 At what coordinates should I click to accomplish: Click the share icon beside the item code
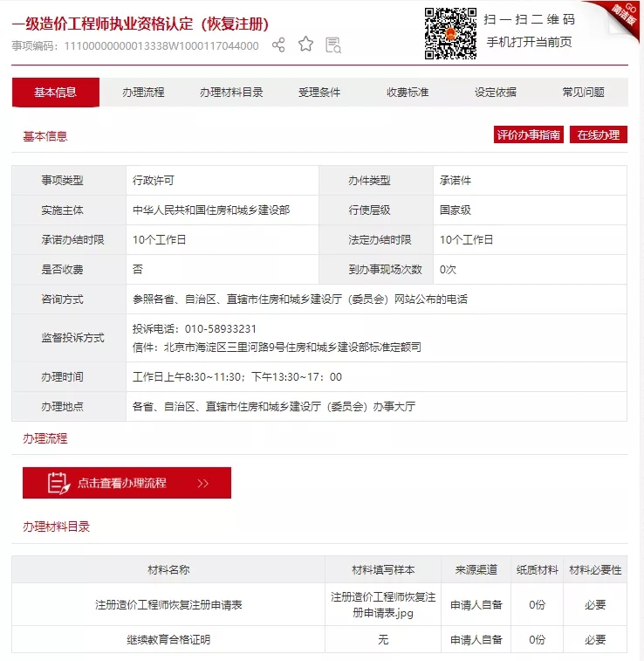coord(278,45)
